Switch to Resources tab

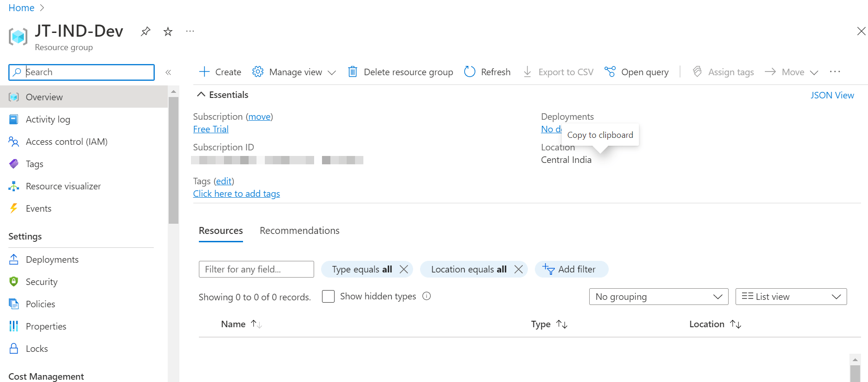tap(221, 231)
